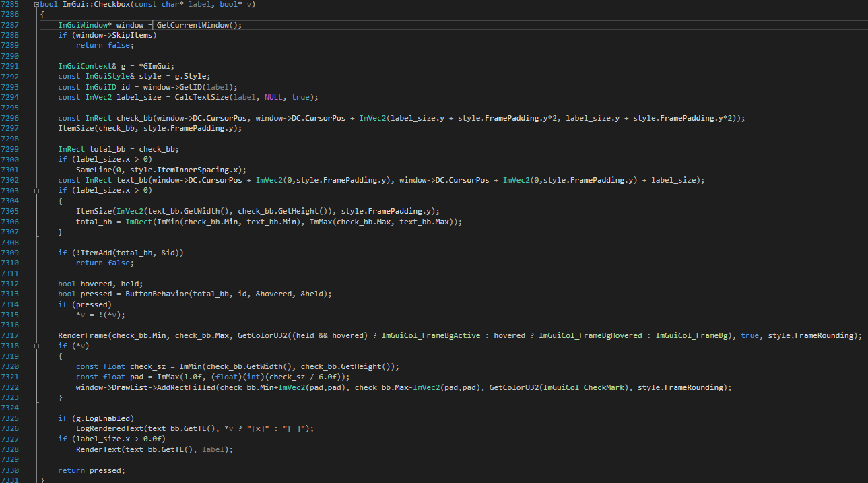Click the RenderFrame function call

click(x=82, y=335)
